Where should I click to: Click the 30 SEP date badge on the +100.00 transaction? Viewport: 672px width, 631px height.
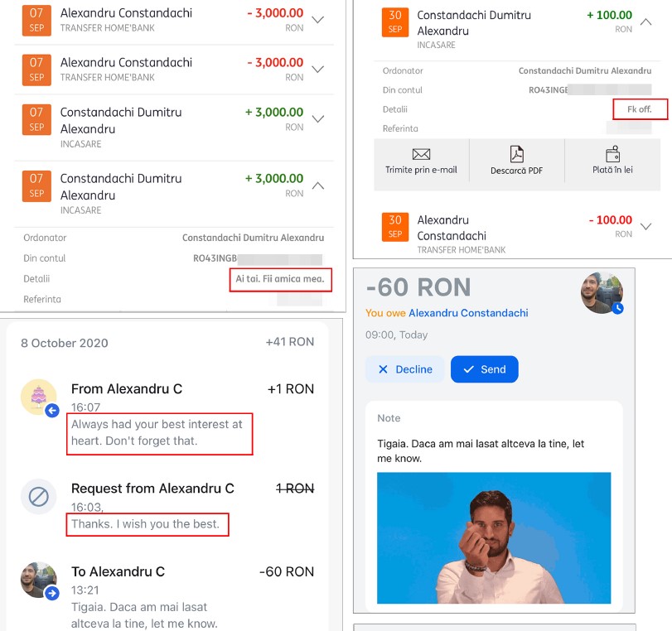click(394, 22)
